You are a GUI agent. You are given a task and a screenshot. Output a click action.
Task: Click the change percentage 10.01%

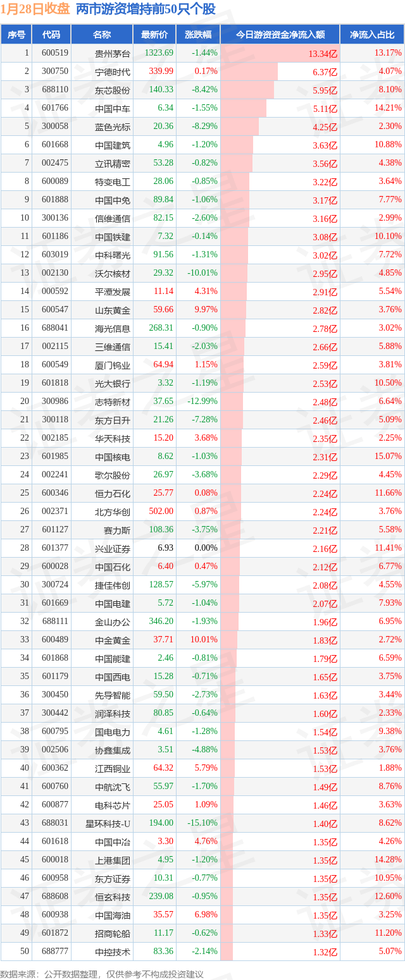204,640
